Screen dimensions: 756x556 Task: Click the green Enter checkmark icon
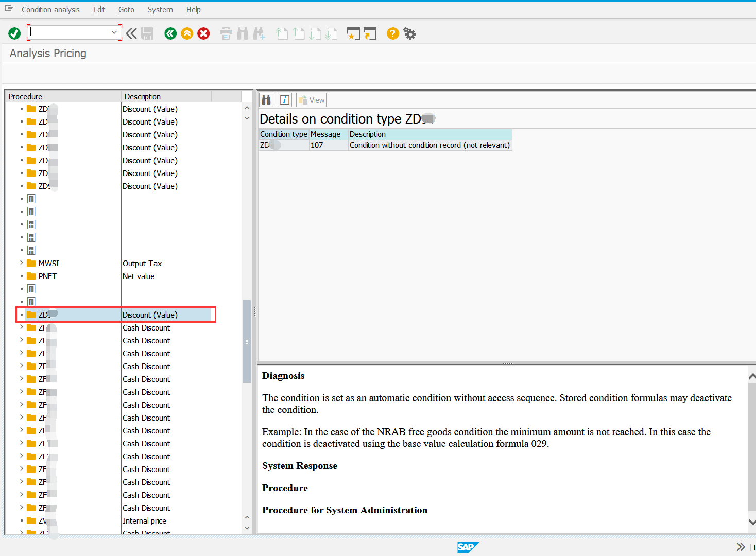coord(14,33)
